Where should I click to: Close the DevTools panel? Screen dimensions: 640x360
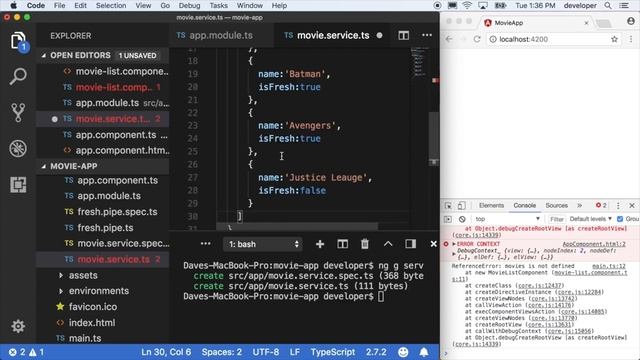click(x=632, y=206)
